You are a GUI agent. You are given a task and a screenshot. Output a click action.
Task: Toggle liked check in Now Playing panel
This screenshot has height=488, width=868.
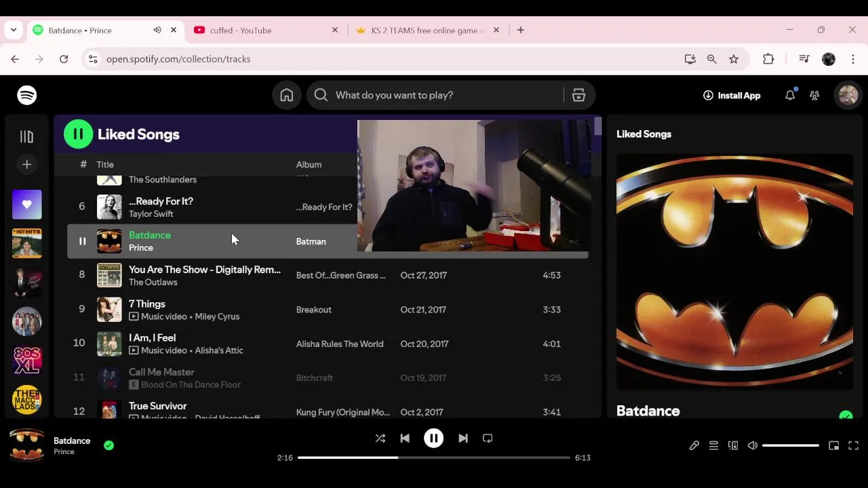[846, 415]
